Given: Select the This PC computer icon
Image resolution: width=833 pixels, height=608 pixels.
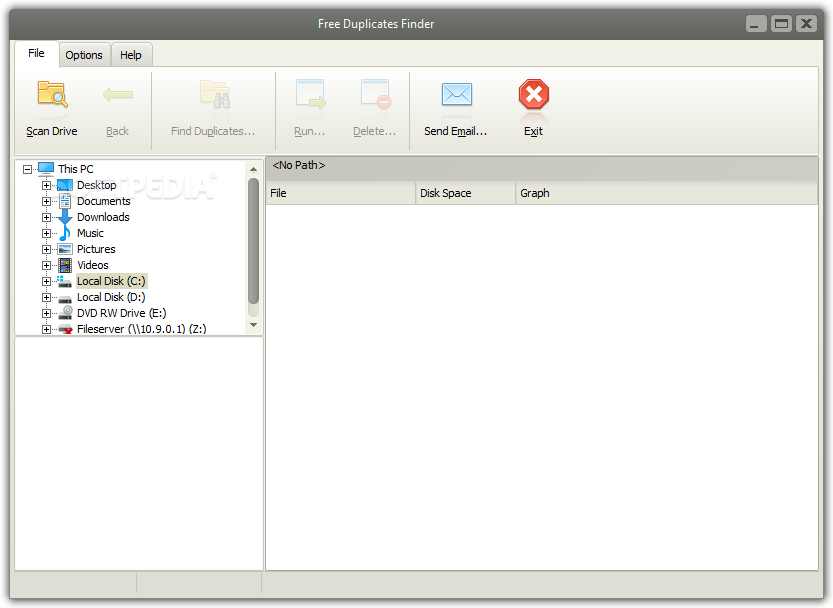Looking at the screenshot, I should tap(46, 169).
